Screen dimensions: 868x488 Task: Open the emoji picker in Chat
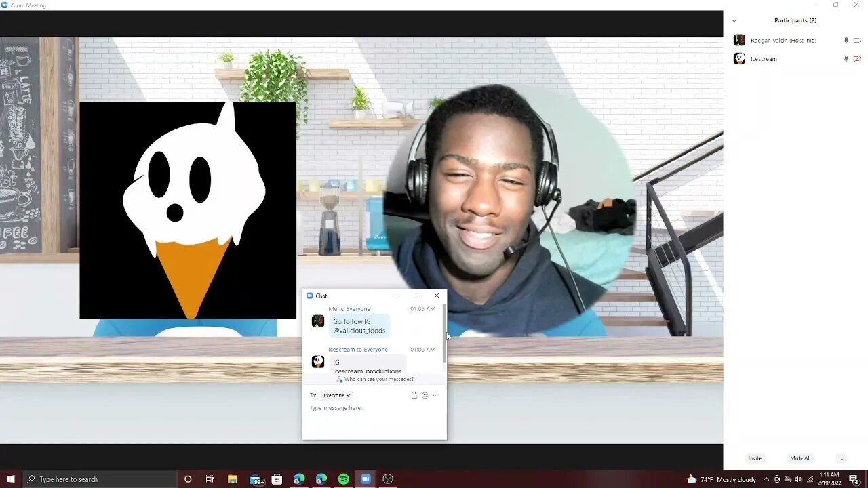click(x=425, y=395)
